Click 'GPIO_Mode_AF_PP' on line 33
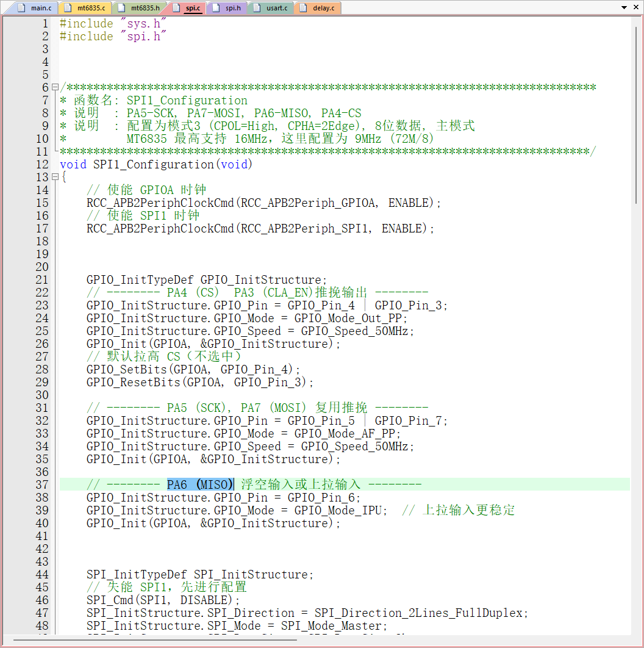This screenshot has height=648, width=644. point(345,433)
